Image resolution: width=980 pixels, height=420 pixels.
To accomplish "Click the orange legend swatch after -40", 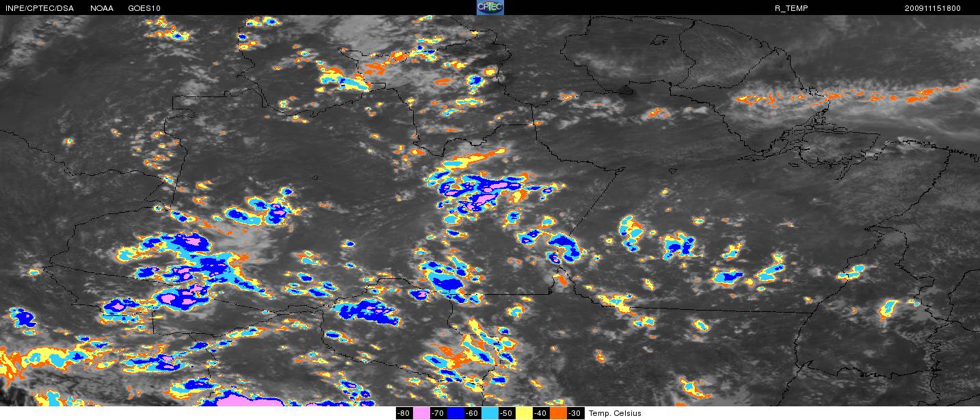I will click(x=558, y=413).
